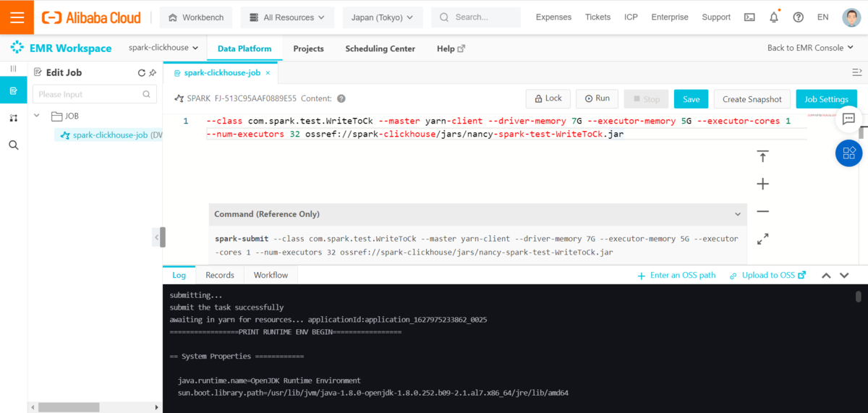Viewport: 868px width, 413px height.
Task: Open the All Resources dropdown
Action: tap(287, 17)
